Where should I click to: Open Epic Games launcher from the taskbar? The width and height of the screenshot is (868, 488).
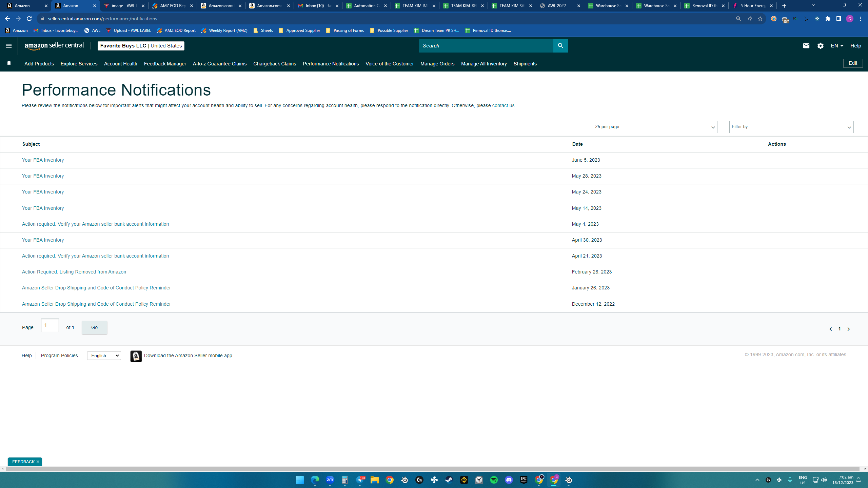pos(524,480)
